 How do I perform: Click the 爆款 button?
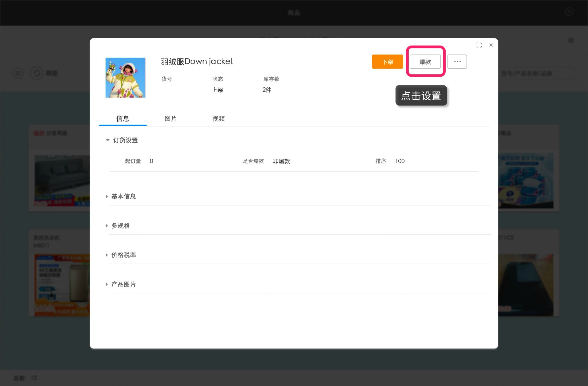point(425,62)
